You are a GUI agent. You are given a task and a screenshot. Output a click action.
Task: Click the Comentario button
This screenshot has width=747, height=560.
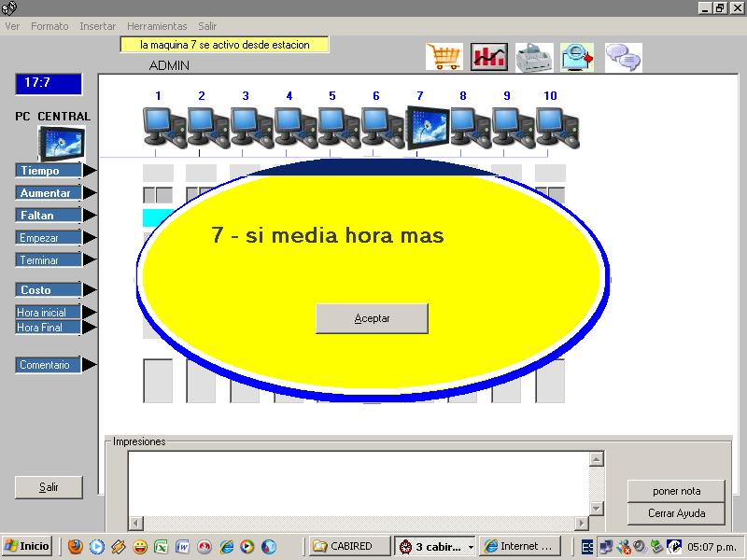[49, 365]
